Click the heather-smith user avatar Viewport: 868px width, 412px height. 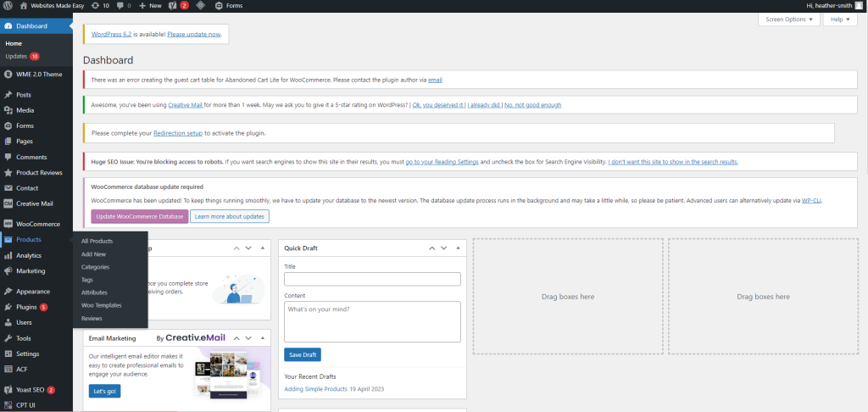pyautogui.click(x=858, y=5)
